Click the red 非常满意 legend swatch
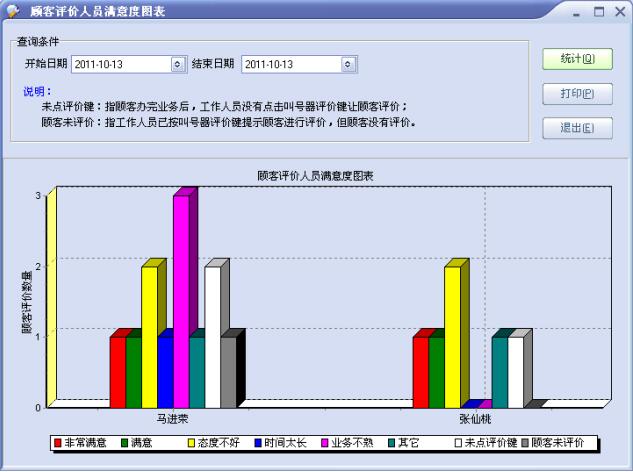This screenshot has height=472, width=633. click(59, 441)
